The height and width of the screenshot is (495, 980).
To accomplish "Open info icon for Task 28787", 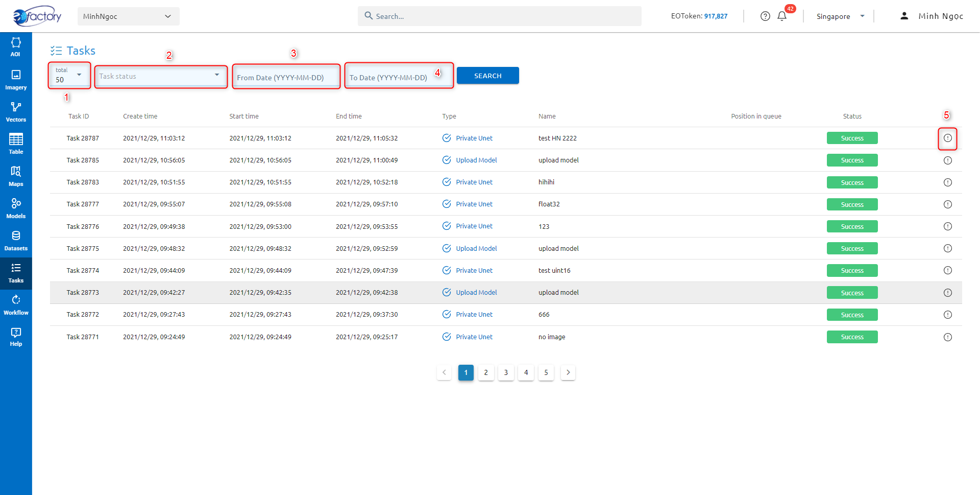I will [948, 138].
